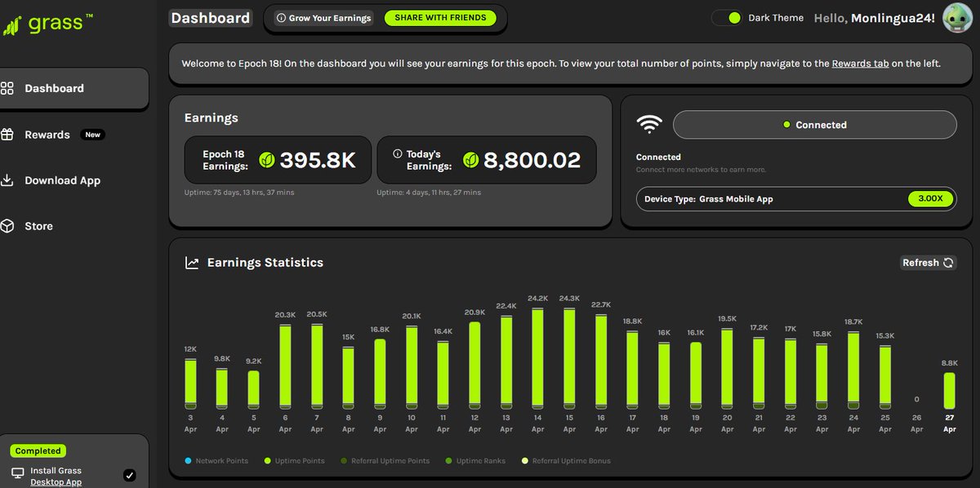Click the Uptime 75 days, 13 hrs text
The height and width of the screenshot is (488, 980).
click(239, 193)
